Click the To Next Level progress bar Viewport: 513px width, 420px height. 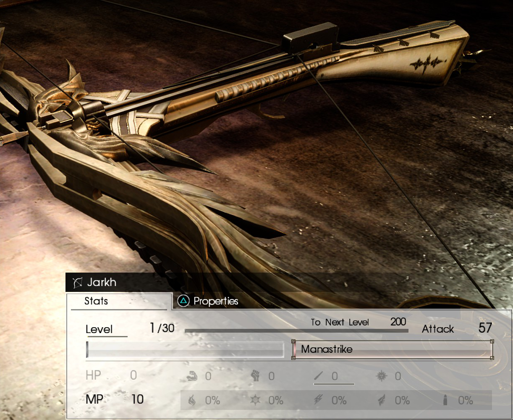[296, 331]
